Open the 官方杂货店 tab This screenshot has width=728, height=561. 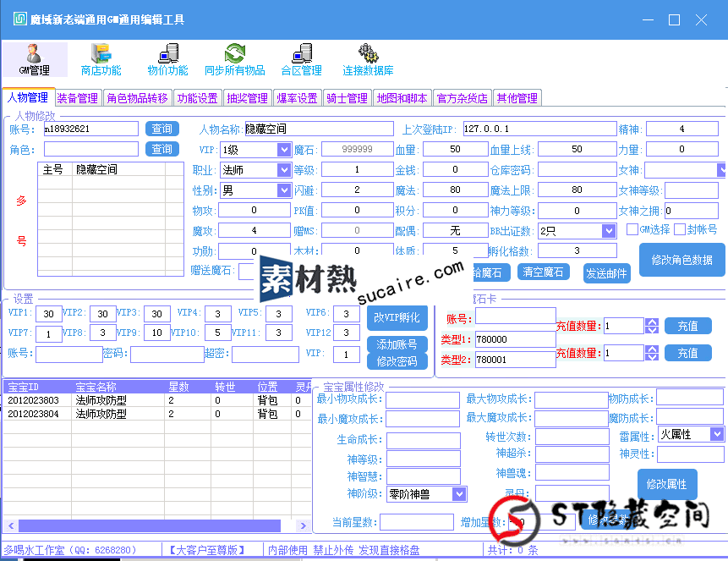[x=463, y=98]
